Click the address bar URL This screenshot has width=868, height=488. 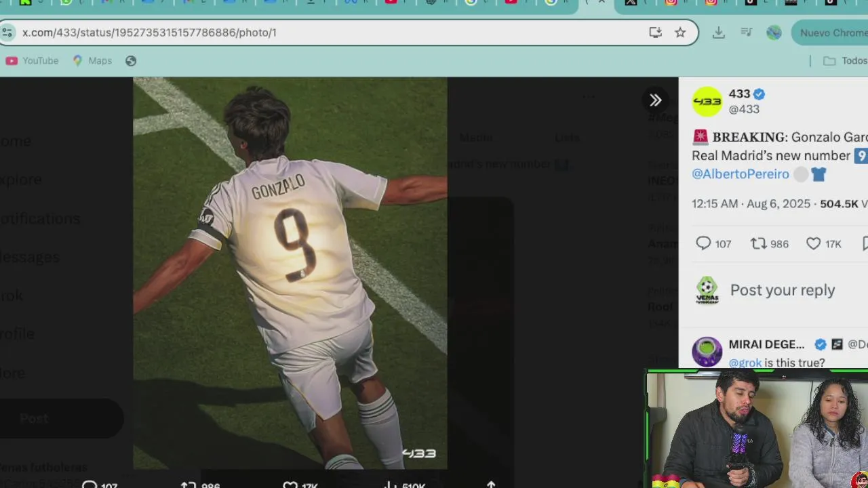(149, 33)
